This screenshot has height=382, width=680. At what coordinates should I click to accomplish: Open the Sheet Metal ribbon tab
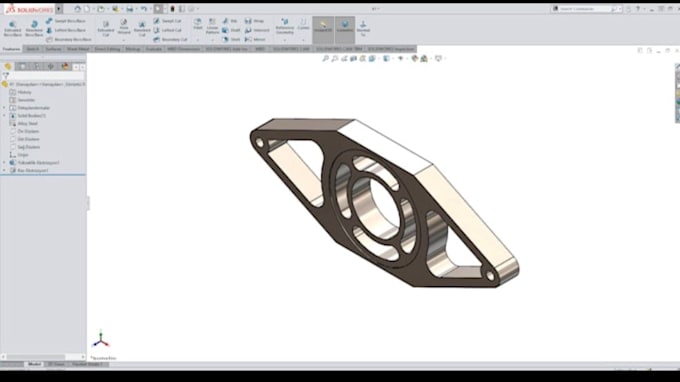point(78,49)
